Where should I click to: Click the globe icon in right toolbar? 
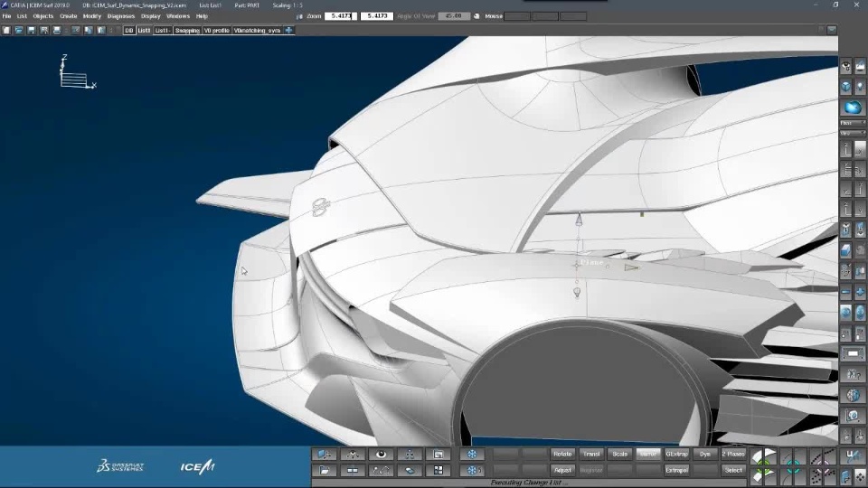point(853,395)
